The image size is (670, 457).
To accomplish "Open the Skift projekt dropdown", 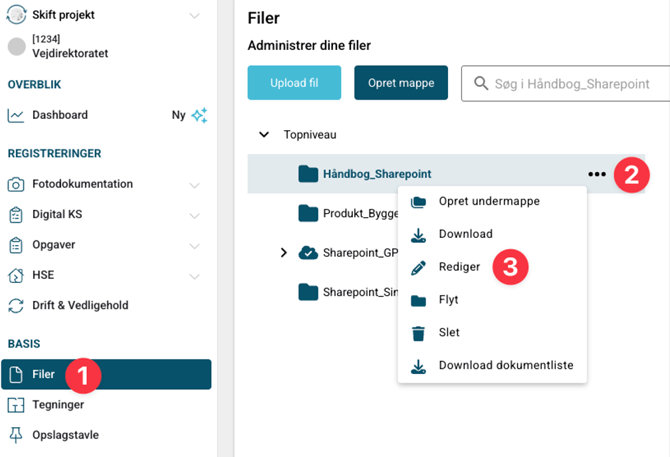I will click(194, 16).
